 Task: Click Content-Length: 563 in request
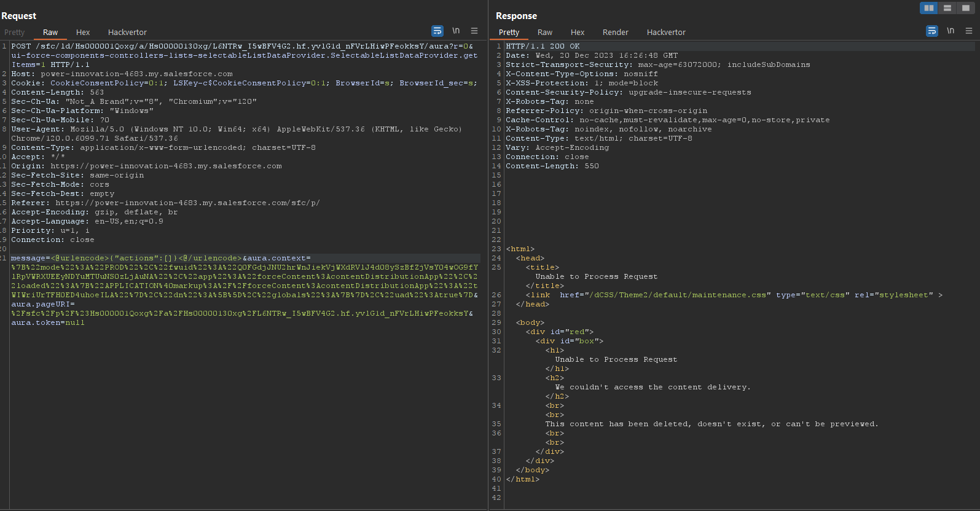coord(57,92)
